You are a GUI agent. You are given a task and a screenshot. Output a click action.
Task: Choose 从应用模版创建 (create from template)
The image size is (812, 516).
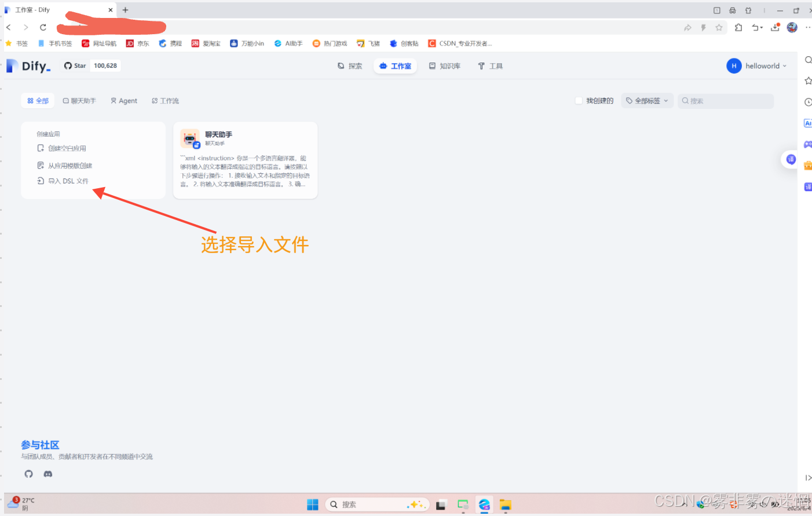pyautogui.click(x=65, y=166)
